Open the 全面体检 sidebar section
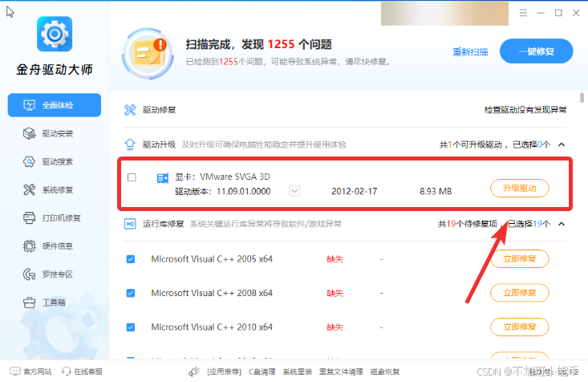The image size is (588, 382). (x=55, y=105)
